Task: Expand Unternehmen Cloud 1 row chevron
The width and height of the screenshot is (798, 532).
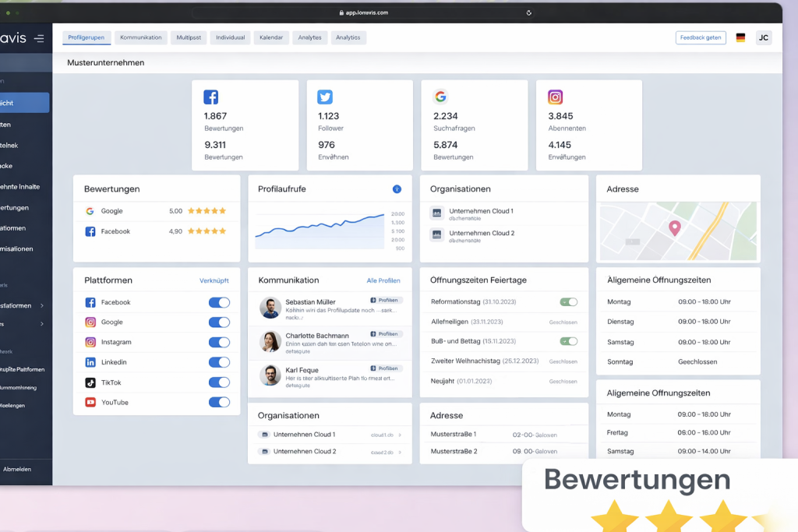Action: tap(400, 435)
